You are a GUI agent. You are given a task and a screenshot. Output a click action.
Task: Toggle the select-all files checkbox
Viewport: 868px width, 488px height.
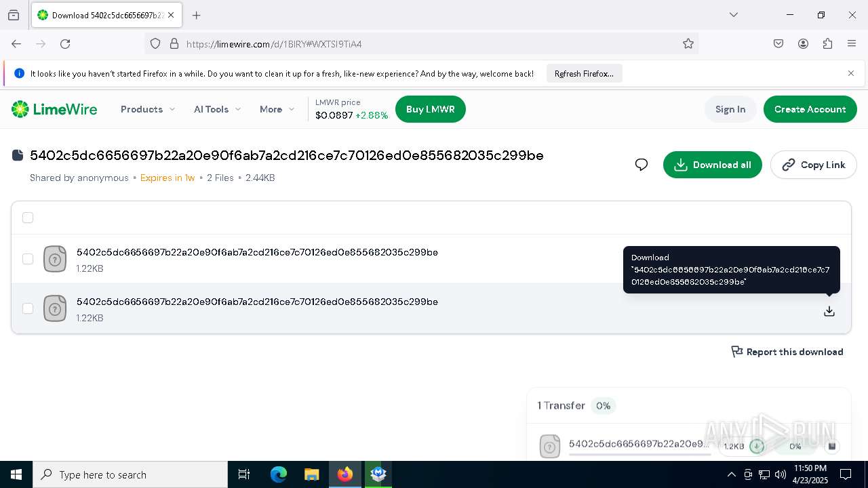point(28,218)
